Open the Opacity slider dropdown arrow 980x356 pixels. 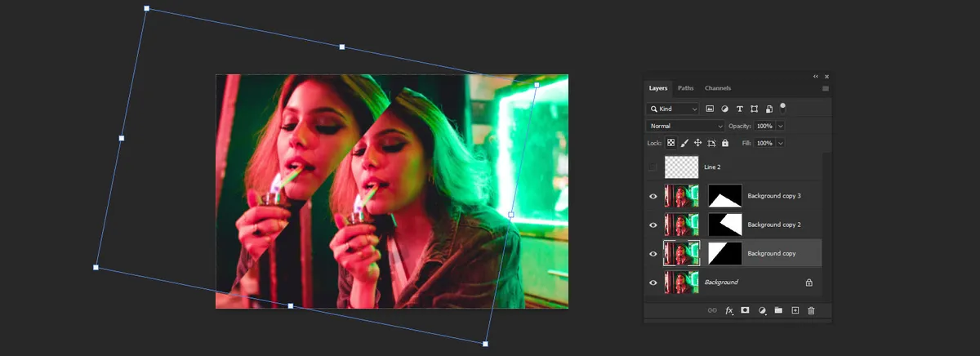tap(781, 126)
